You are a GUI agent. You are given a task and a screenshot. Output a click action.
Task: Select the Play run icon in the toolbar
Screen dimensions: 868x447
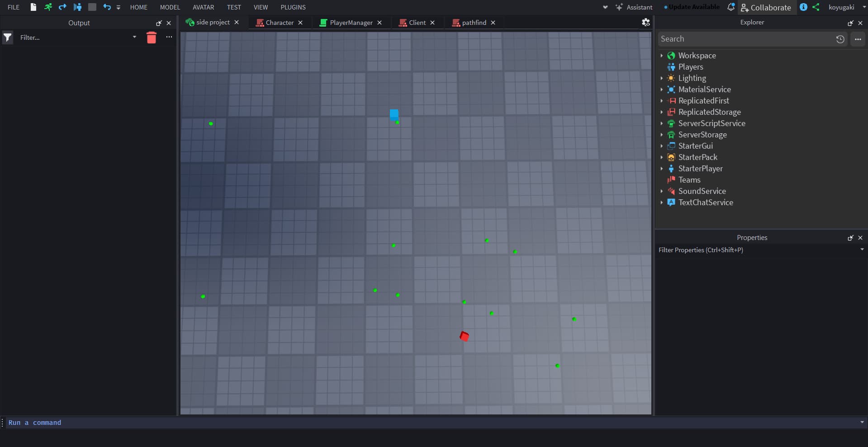tap(48, 7)
